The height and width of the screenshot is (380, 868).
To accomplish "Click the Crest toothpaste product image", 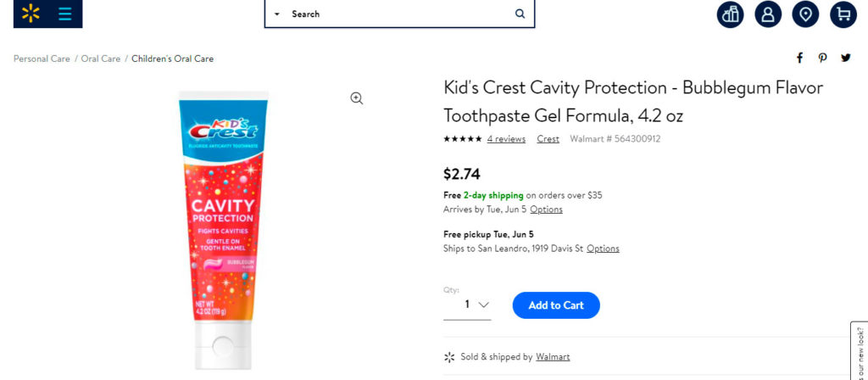I will (224, 229).
